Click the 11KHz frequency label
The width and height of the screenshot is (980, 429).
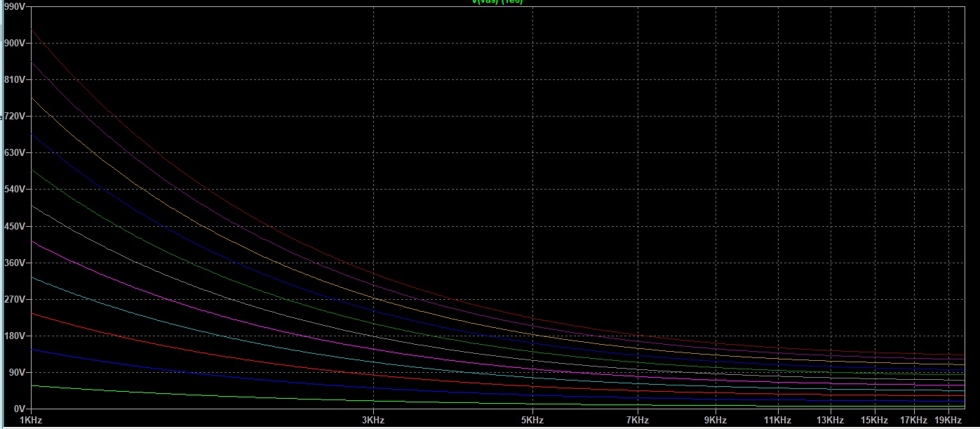click(x=778, y=421)
